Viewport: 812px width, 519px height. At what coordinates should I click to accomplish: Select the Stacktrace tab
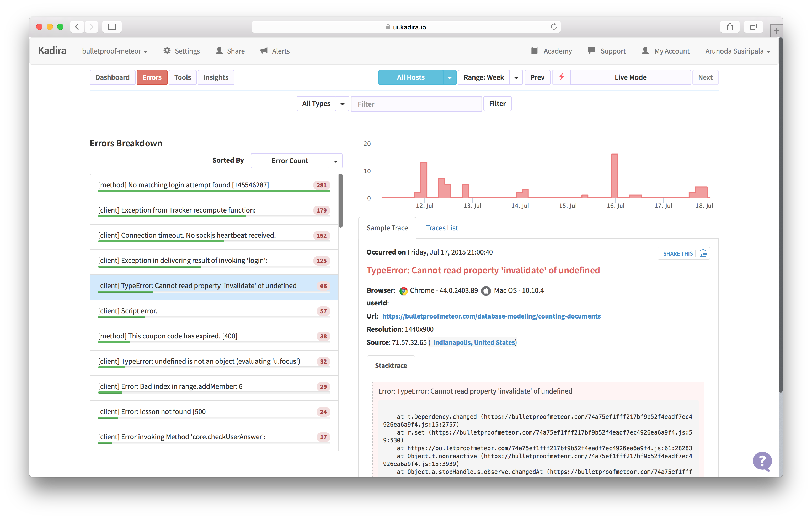click(x=391, y=366)
